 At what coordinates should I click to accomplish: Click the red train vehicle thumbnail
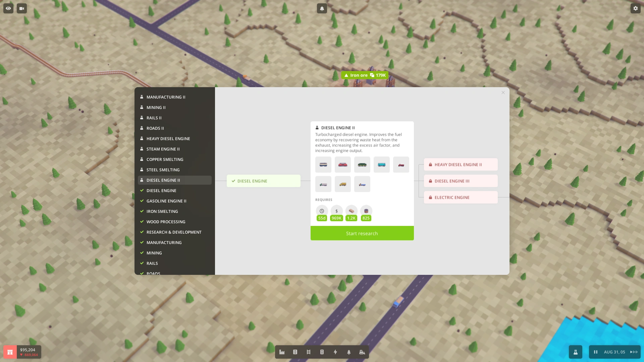342,165
